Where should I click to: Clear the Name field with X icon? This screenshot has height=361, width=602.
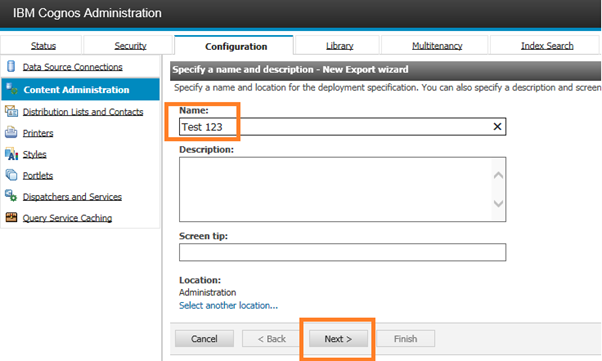pyautogui.click(x=497, y=126)
